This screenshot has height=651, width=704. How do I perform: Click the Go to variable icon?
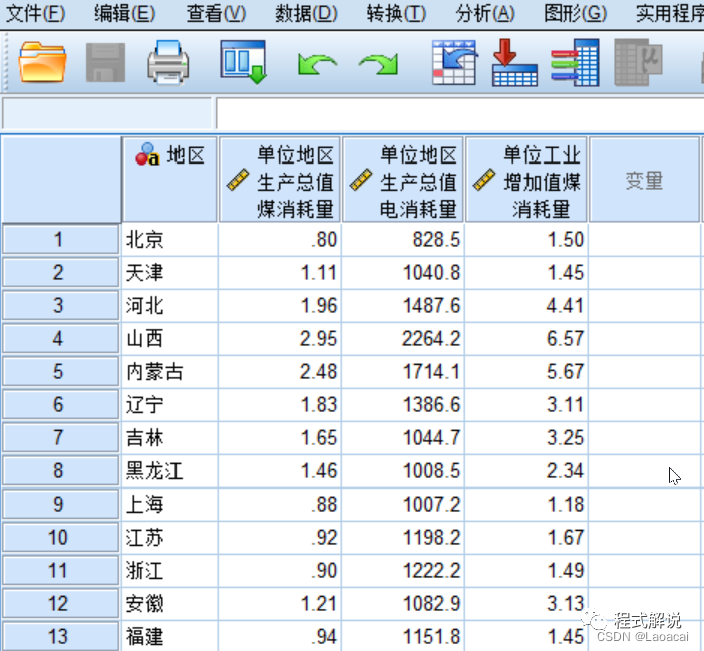(x=515, y=62)
